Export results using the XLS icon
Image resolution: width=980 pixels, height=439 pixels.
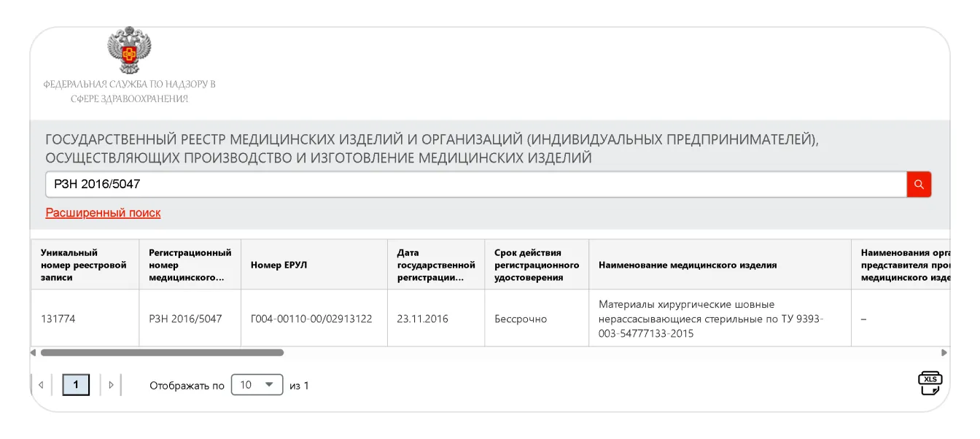(x=930, y=383)
